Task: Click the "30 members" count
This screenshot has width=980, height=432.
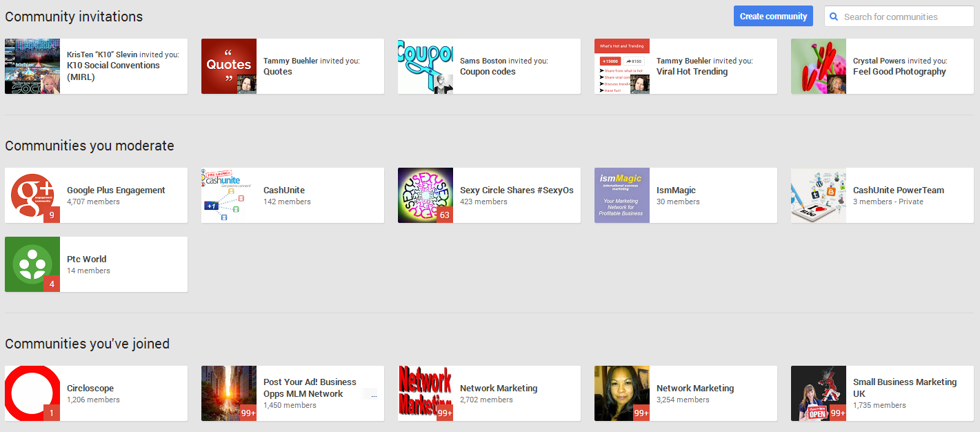Action: pyautogui.click(x=678, y=202)
